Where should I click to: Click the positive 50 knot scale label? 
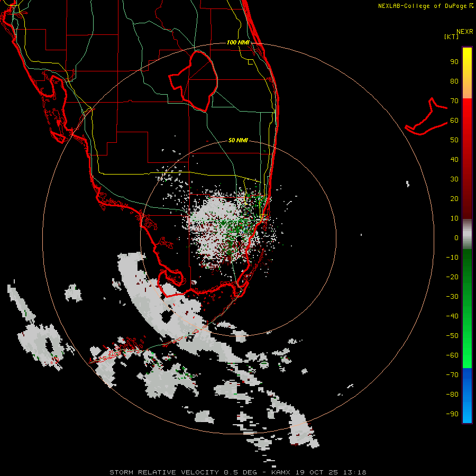[x=454, y=140]
